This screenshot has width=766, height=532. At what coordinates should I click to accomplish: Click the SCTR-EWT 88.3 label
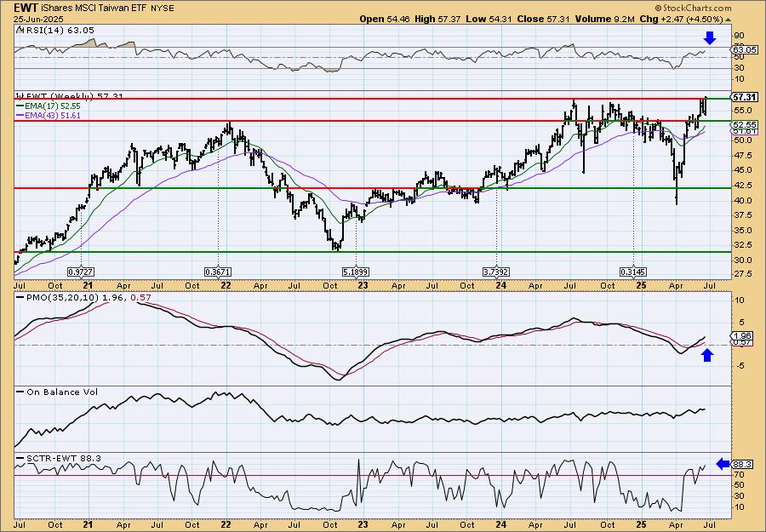64,458
